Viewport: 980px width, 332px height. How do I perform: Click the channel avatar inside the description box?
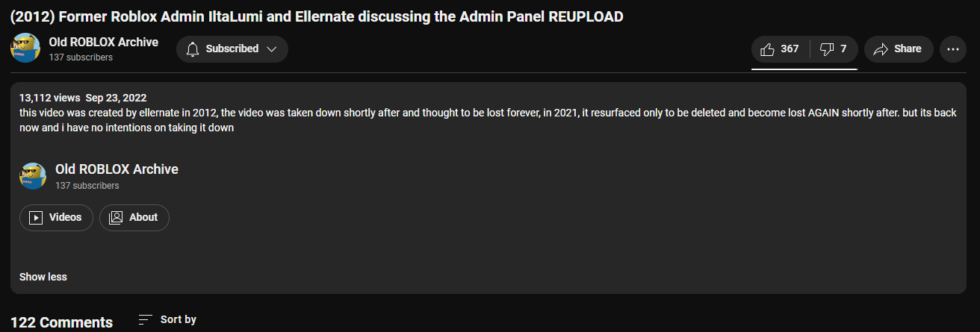tap(33, 176)
